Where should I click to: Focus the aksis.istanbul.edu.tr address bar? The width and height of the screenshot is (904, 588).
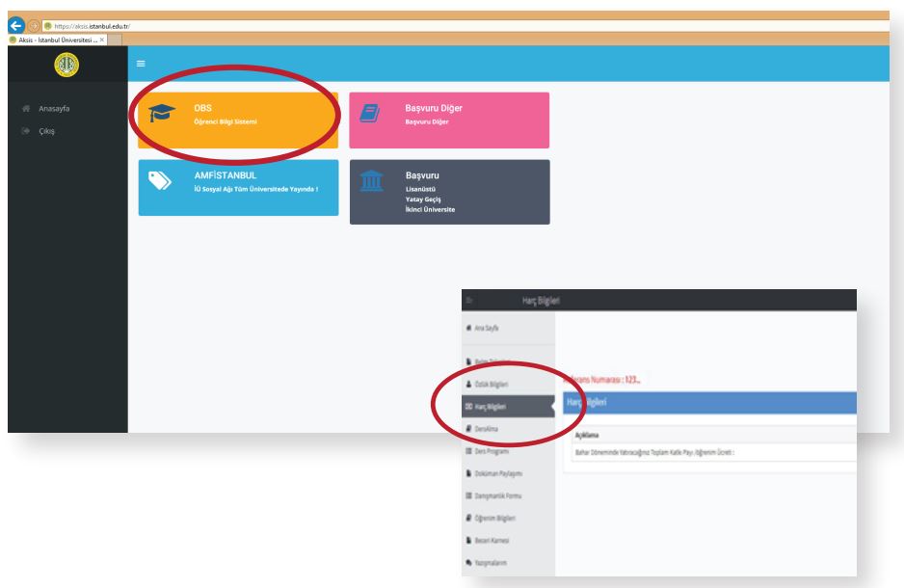(x=465, y=26)
